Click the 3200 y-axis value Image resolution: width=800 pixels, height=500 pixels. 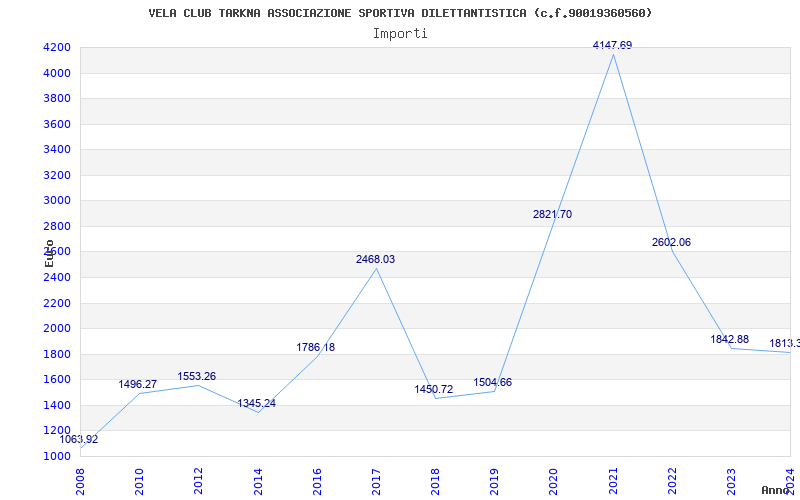(x=58, y=176)
